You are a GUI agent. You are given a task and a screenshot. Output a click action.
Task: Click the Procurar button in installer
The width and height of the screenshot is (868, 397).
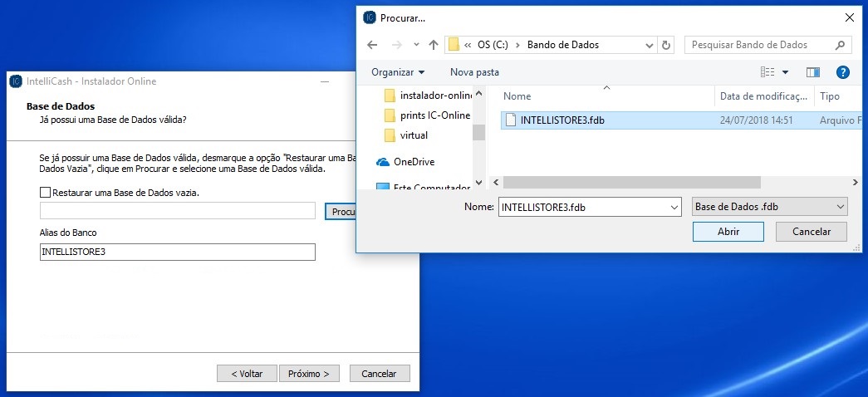[341, 211]
